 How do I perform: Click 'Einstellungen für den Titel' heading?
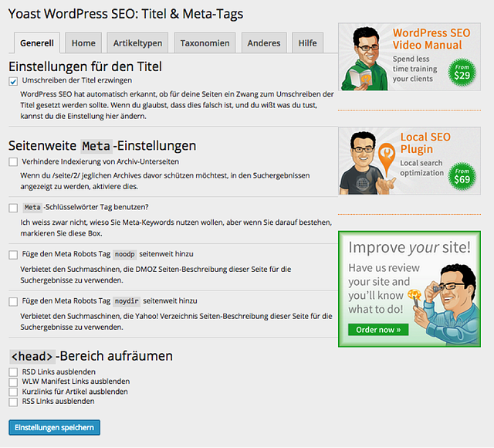click(85, 67)
